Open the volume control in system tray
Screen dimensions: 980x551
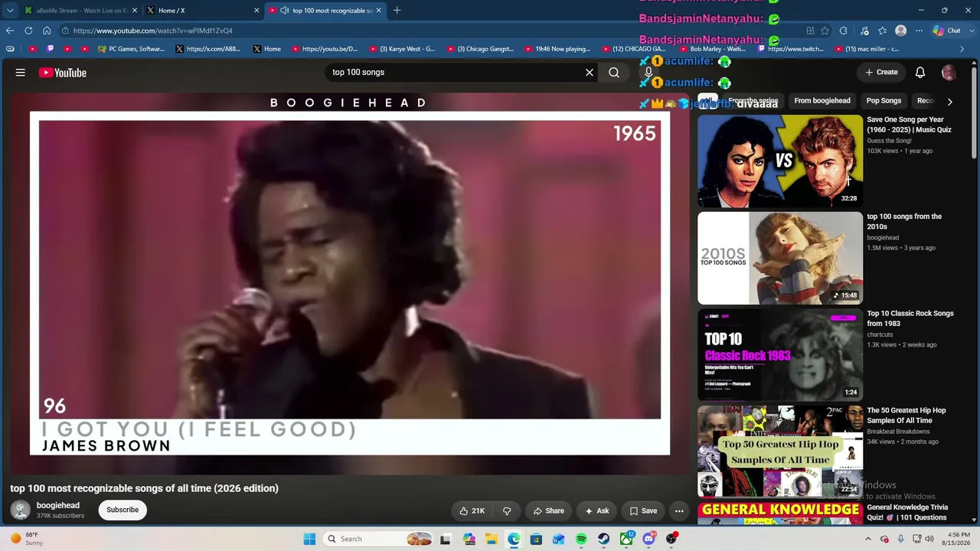pos(929,539)
